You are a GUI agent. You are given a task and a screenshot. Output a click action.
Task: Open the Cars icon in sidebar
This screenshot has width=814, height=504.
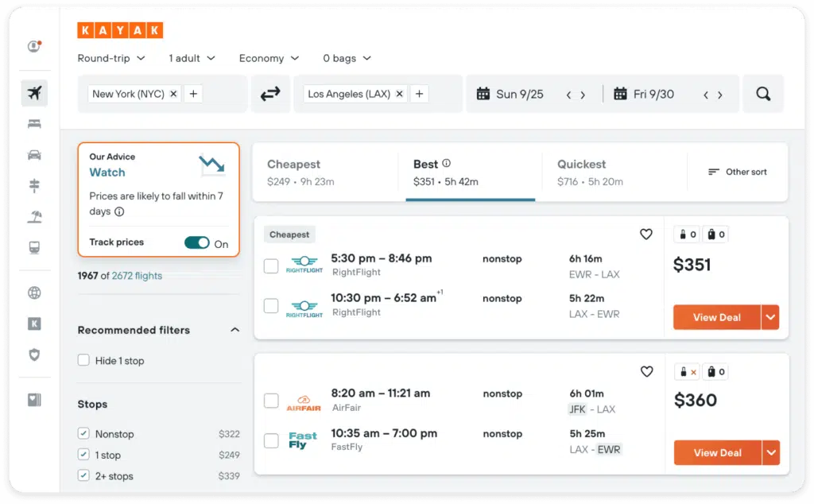click(x=34, y=155)
